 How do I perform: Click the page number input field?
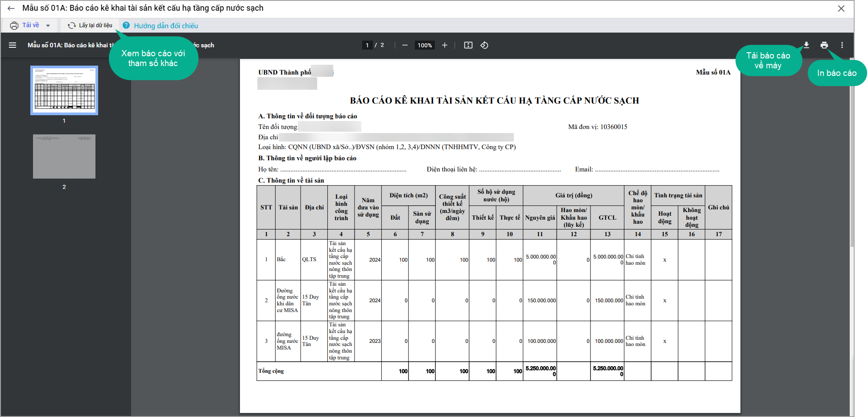(x=367, y=45)
